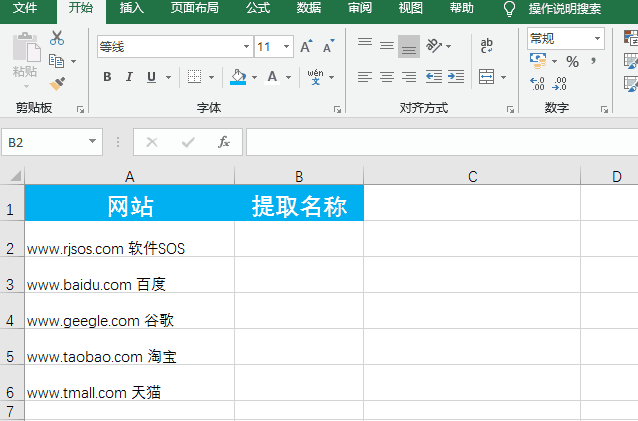Toggle italic formatting

(x=129, y=76)
